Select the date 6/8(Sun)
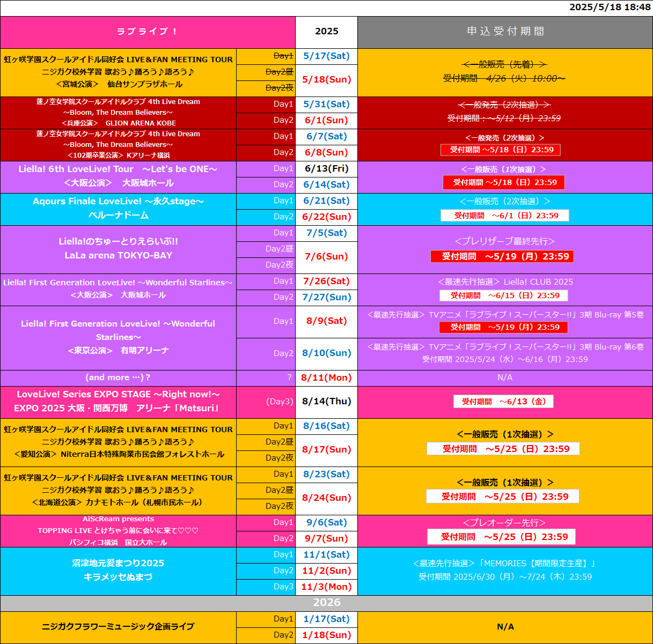This screenshot has height=644, width=653. (326, 153)
